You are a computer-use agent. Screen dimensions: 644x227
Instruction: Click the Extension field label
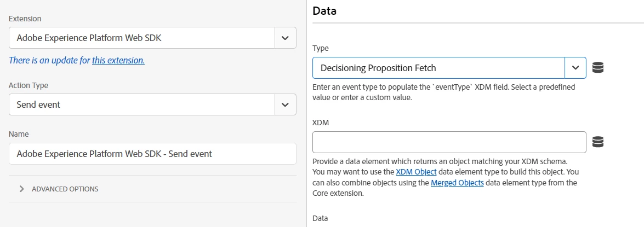[x=25, y=19]
